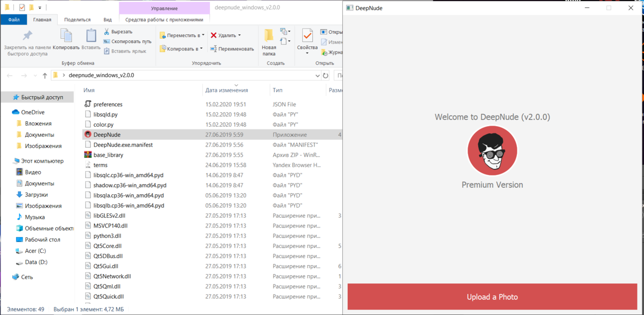Click Вставить ярлык in the ribbon
The image size is (644, 315).
click(125, 51)
